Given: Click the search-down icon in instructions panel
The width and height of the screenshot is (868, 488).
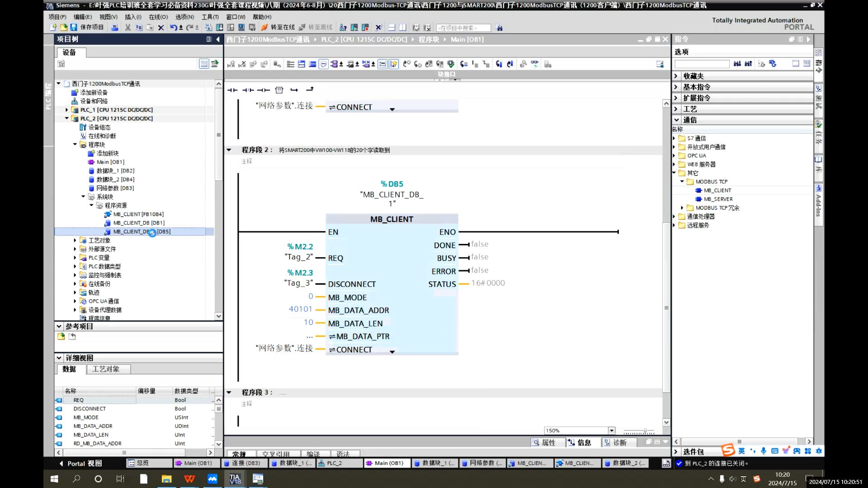Looking at the screenshot, I should [737, 64].
